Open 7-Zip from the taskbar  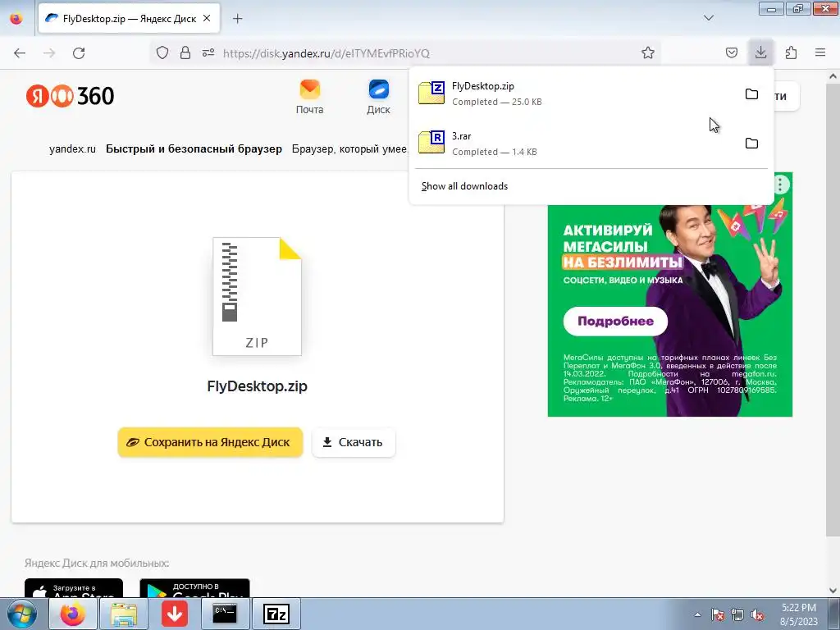[x=276, y=614]
